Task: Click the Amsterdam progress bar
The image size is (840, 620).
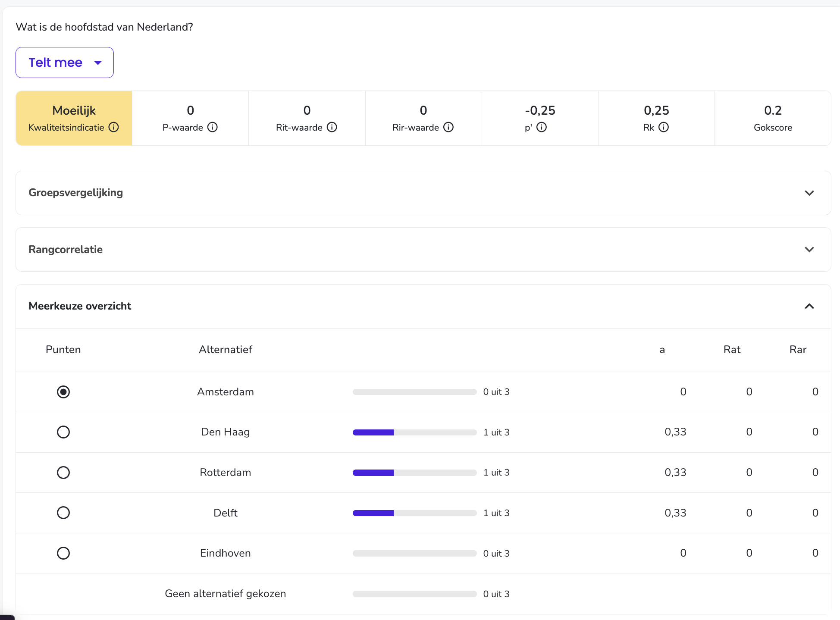Action: [x=414, y=392]
